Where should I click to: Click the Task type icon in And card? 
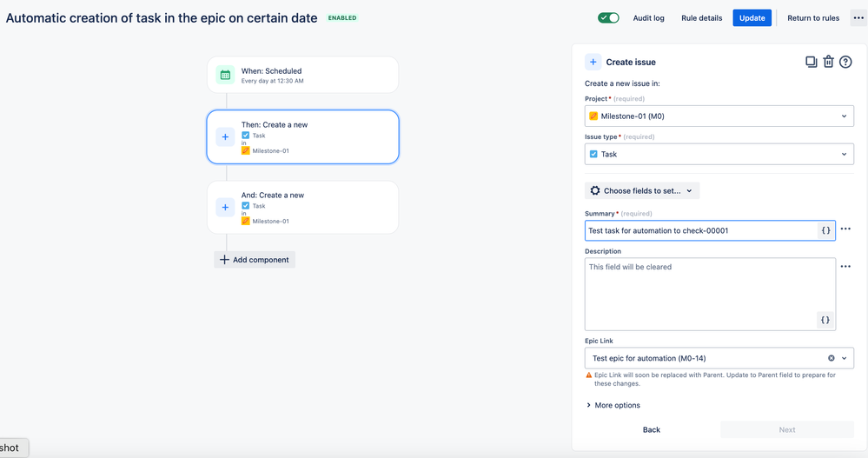click(x=245, y=205)
